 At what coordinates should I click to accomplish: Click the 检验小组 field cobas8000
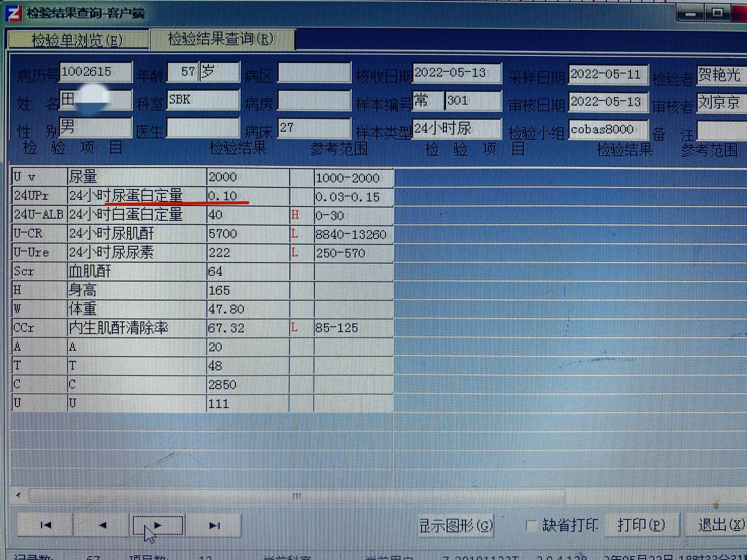608,129
